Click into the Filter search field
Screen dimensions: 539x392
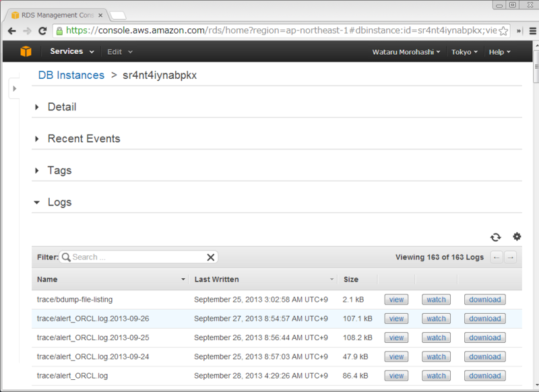pos(138,257)
